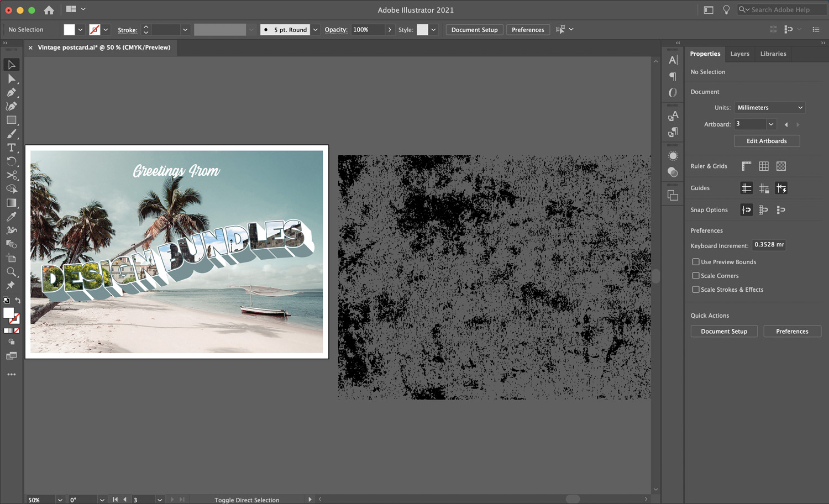829x504 pixels.
Task: Click the Home icon
Action: tap(49, 10)
